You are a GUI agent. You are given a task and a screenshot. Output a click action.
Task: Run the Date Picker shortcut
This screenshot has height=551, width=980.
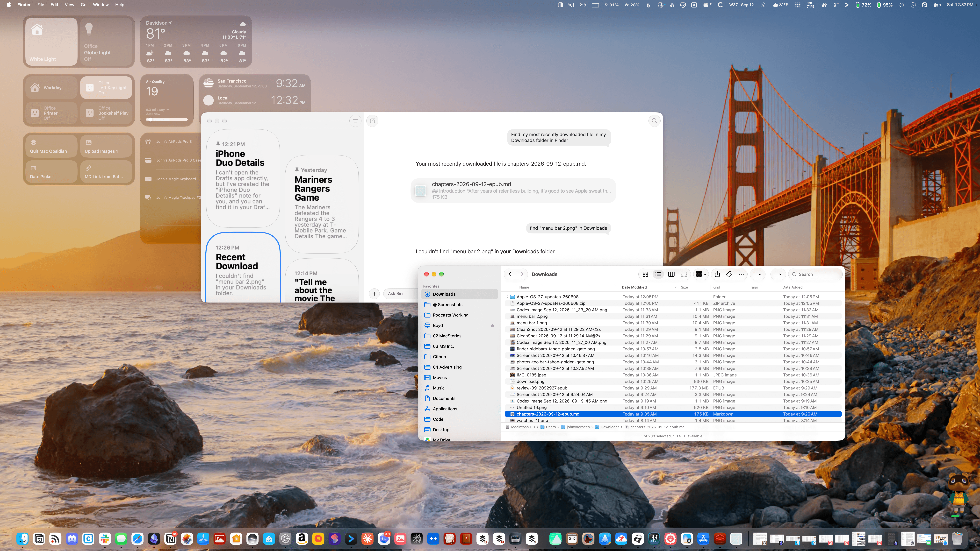point(51,171)
